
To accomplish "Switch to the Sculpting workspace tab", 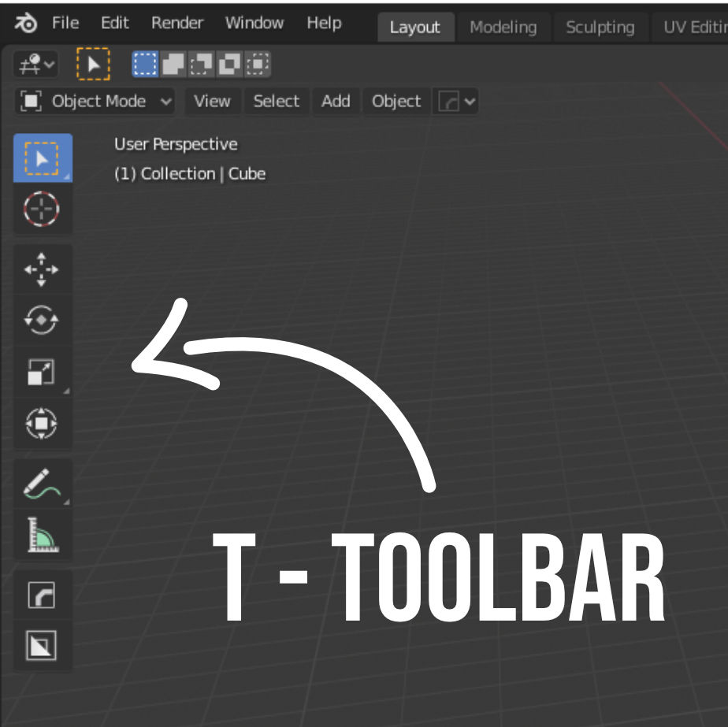I will point(600,27).
